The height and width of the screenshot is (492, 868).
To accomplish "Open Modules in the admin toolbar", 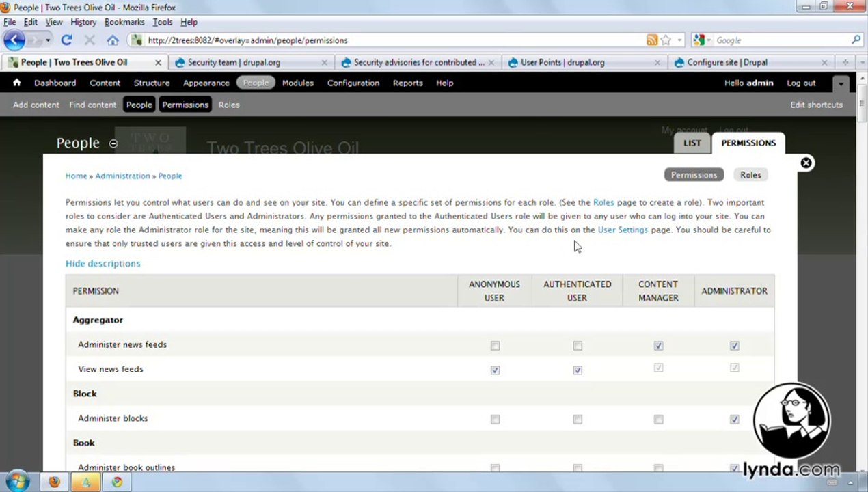I will [298, 83].
